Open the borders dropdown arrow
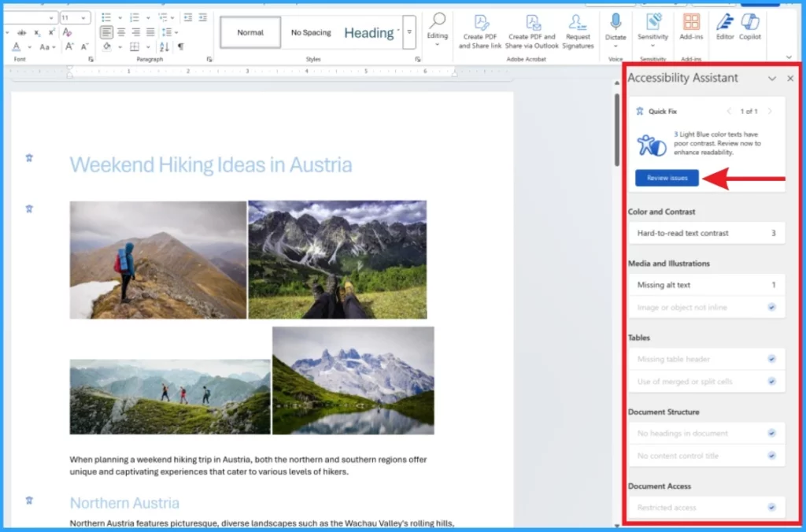Image resolution: width=806 pixels, height=532 pixels. coord(148,46)
